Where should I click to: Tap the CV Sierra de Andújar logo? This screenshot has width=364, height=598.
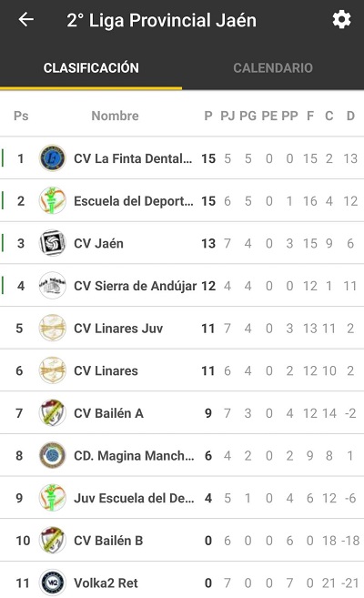(x=52, y=285)
